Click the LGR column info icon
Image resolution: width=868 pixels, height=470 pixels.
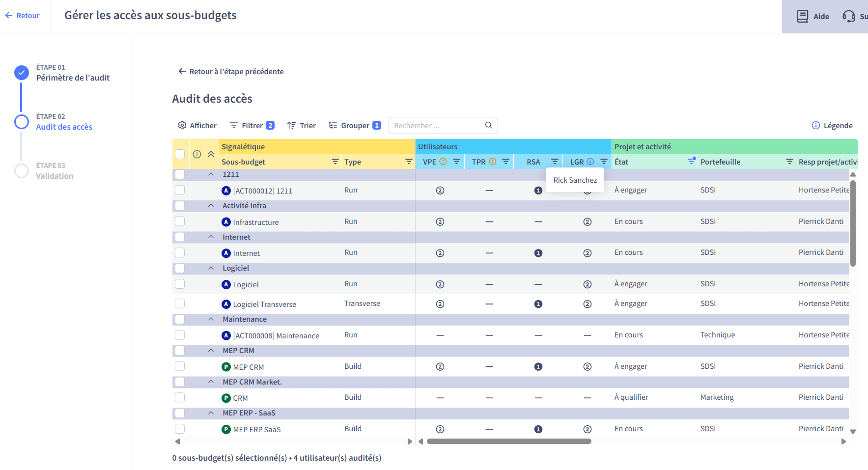(x=590, y=162)
